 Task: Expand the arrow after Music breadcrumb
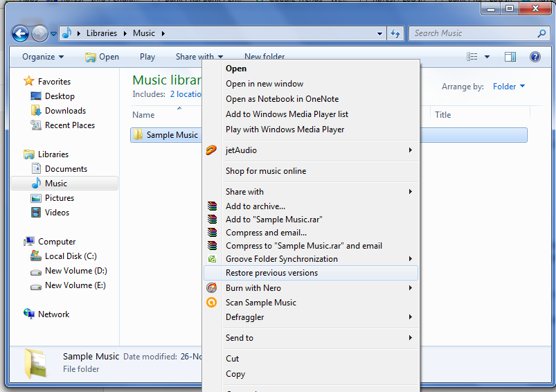163,33
